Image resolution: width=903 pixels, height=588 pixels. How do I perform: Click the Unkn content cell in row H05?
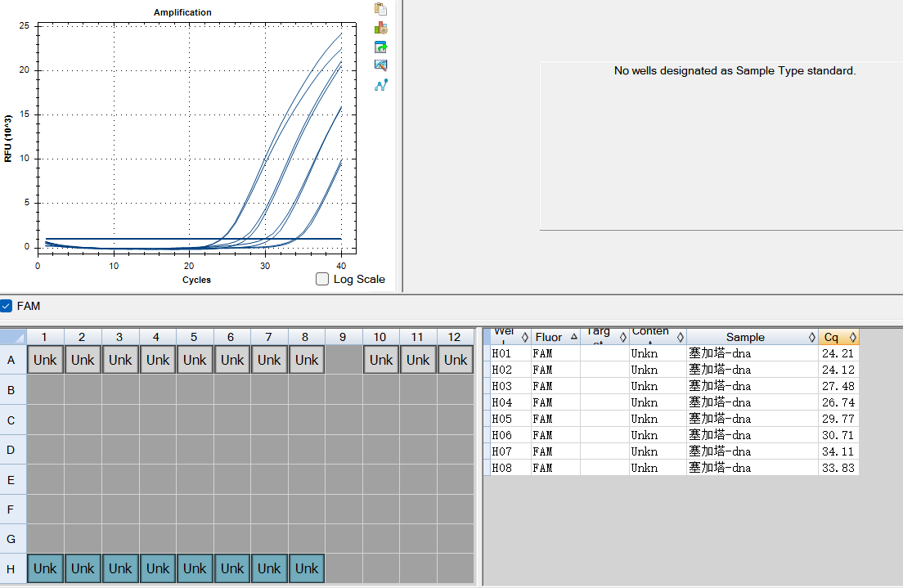[x=658, y=419]
